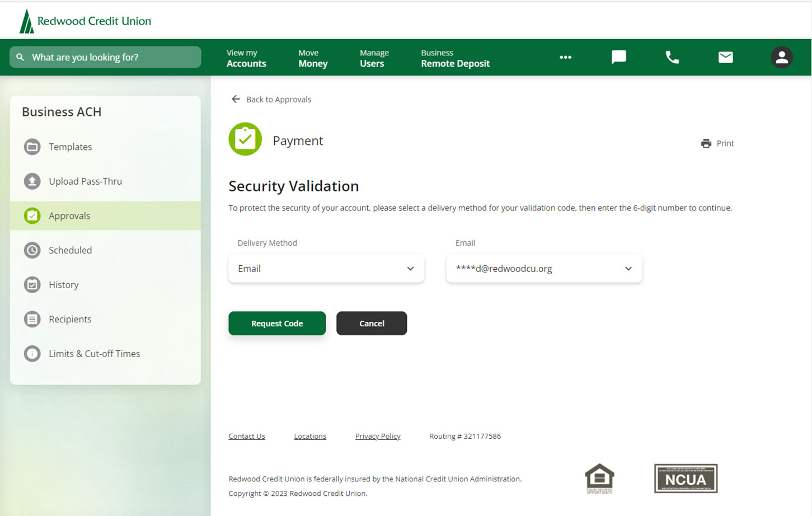Click the Recipients list icon
Viewport: 812px width, 516px height.
pos(32,319)
